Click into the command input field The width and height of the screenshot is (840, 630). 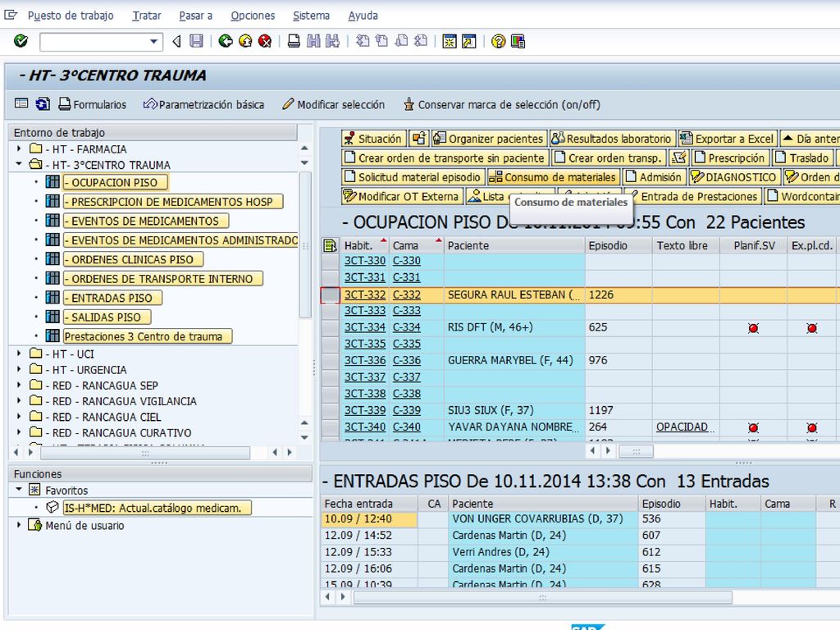pyautogui.click(x=94, y=42)
